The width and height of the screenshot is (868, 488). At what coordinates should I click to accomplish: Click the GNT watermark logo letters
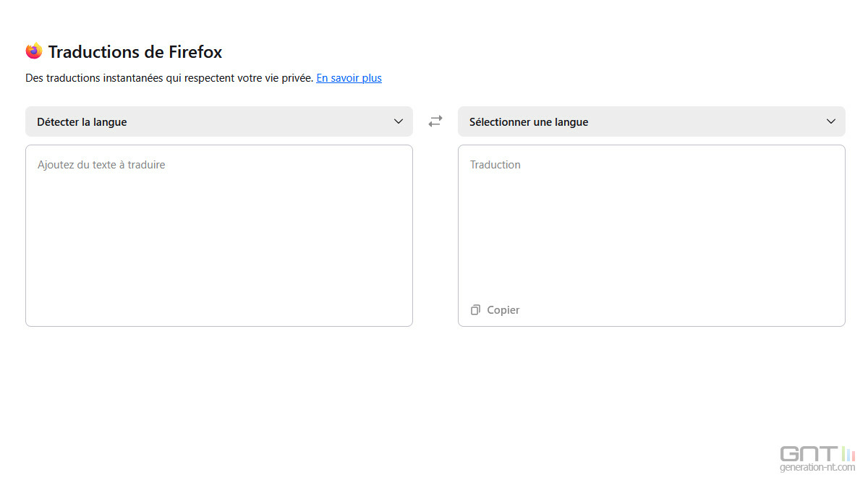[x=809, y=453]
